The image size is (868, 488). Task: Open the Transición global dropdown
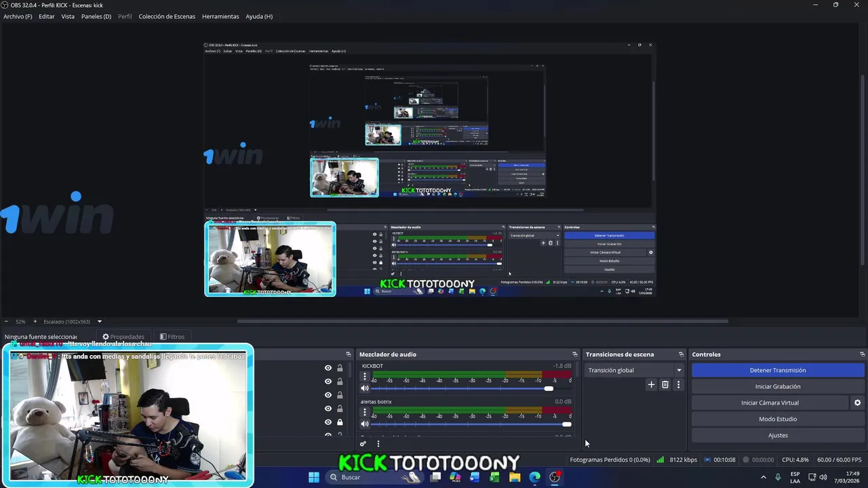[634, 370]
